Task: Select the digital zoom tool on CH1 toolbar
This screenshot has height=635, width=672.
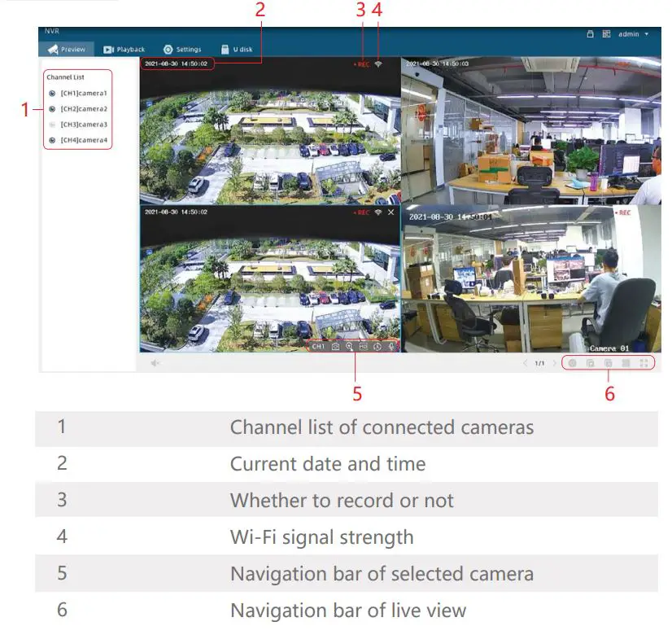Action: tap(349, 346)
